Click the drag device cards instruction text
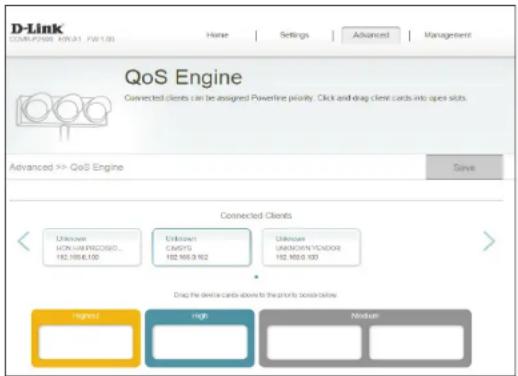This screenshot has height=376, width=518. pyautogui.click(x=255, y=295)
